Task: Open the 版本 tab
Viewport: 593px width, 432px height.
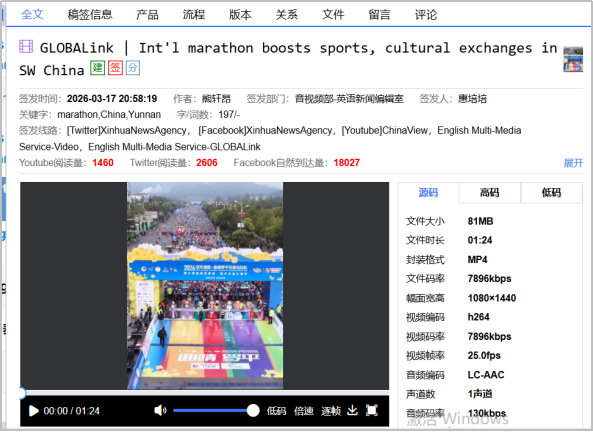Action: tap(241, 14)
